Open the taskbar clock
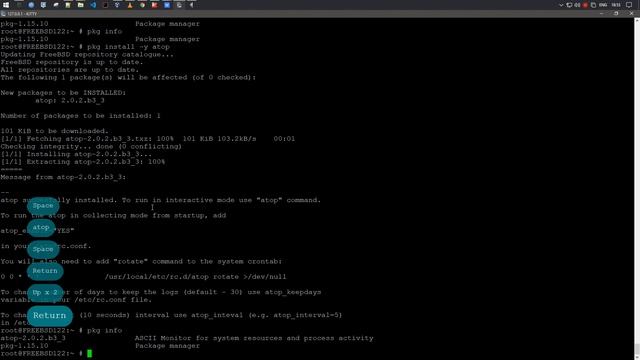The image size is (640, 360). click(616, 5)
